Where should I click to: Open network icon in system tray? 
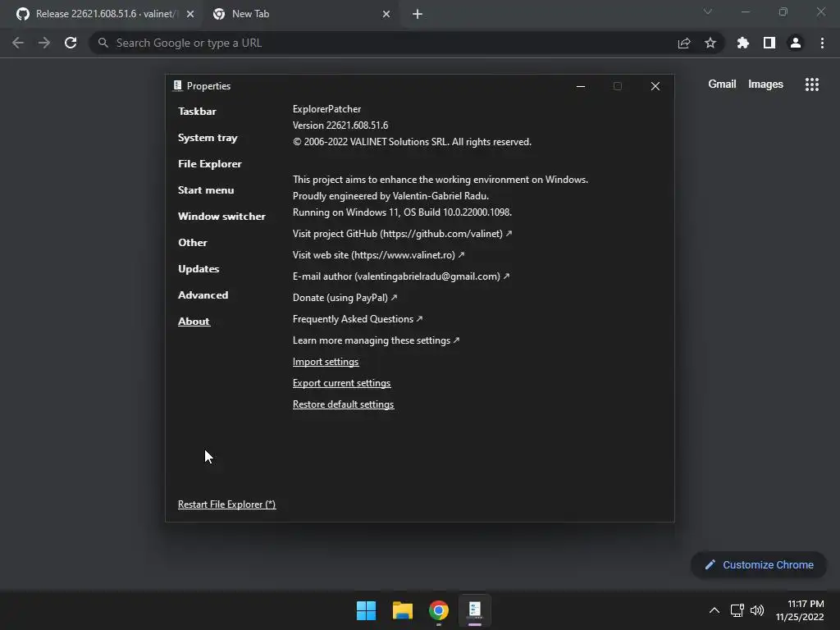(737, 610)
